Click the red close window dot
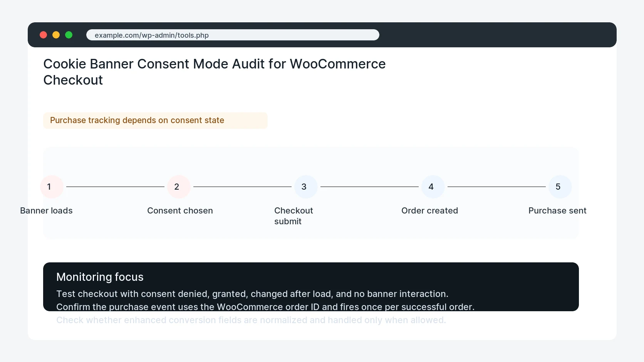 [x=44, y=35]
